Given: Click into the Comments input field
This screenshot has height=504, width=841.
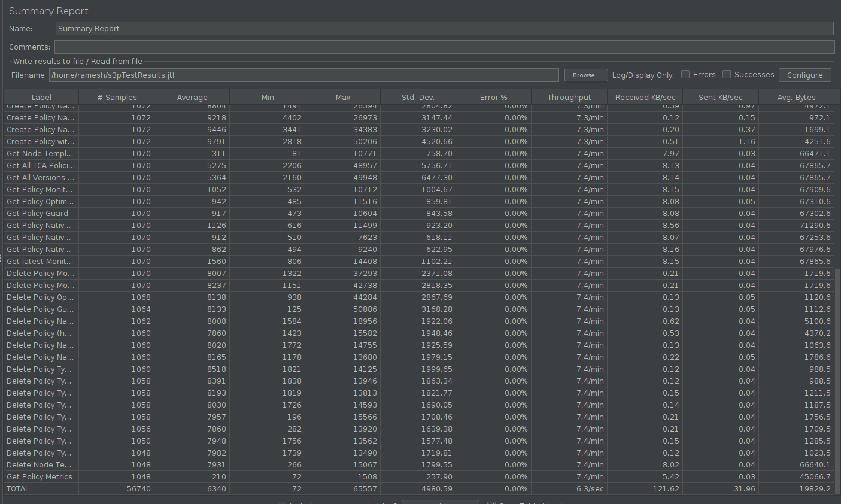Looking at the screenshot, I should (x=445, y=47).
